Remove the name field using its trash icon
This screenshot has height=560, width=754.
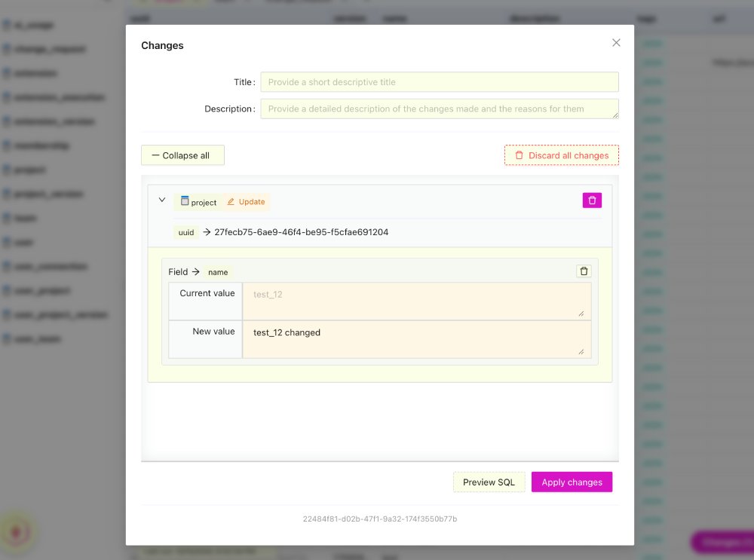click(x=584, y=271)
